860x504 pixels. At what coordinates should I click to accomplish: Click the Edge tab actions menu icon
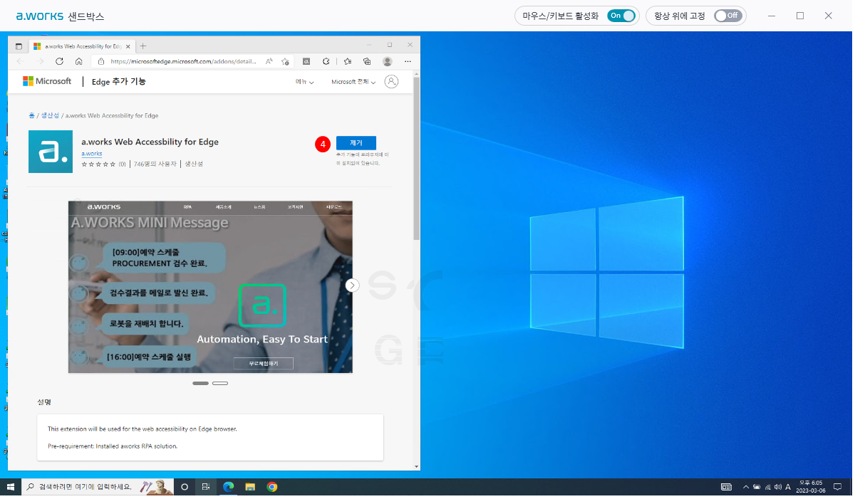pyautogui.click(x=19, y=46)
